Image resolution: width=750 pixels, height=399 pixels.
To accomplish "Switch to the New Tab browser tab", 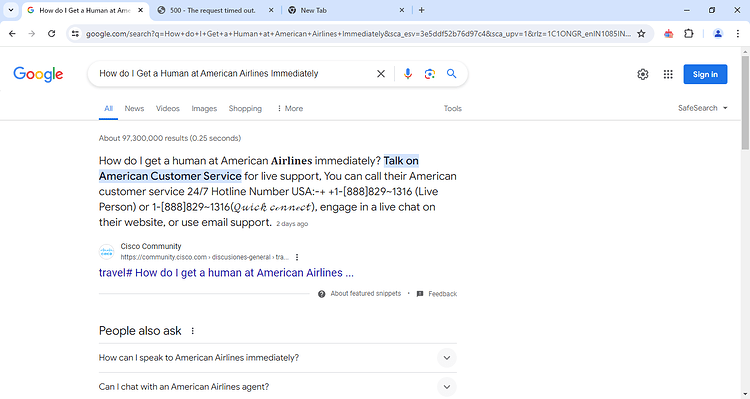I will pos(313,10).
